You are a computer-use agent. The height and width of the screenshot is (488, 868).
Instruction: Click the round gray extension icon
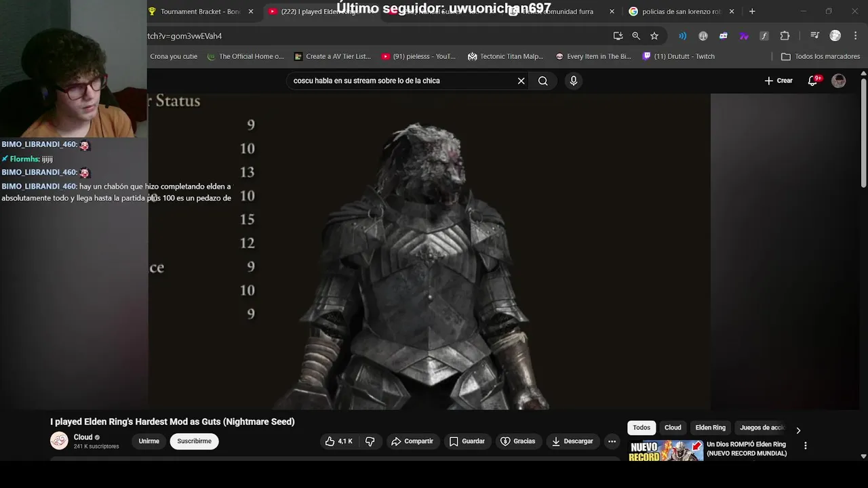click(703, 36)
